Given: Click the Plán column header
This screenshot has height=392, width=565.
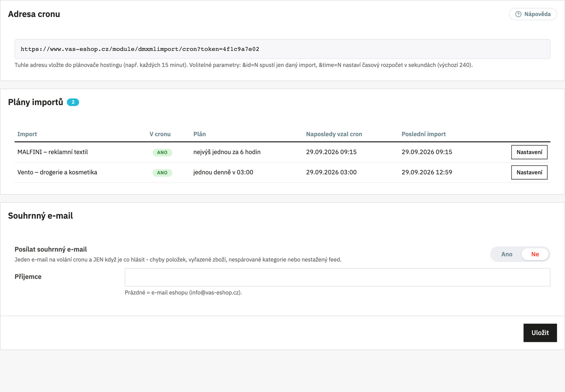Looking at the screenshot, I should (x=199, y=134).
